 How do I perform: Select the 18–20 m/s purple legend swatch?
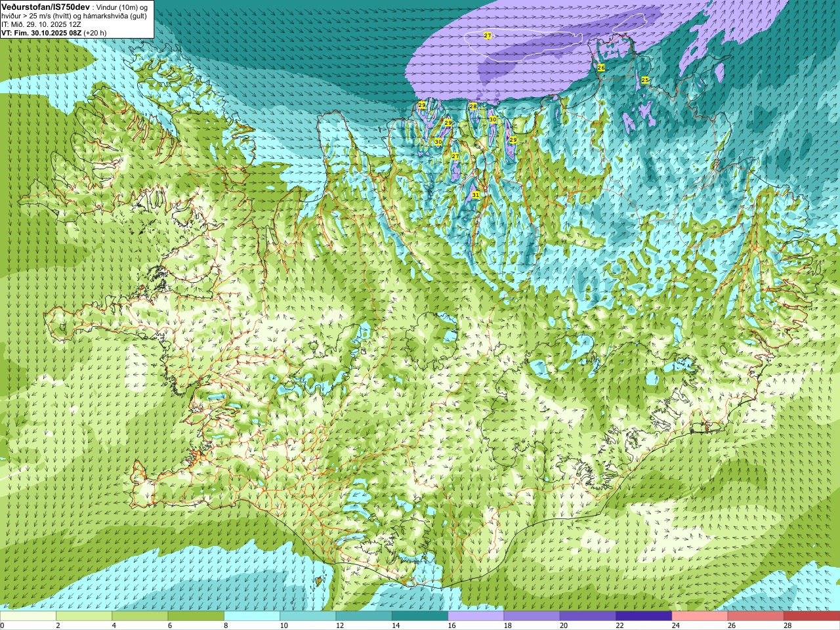pos(532,616)
